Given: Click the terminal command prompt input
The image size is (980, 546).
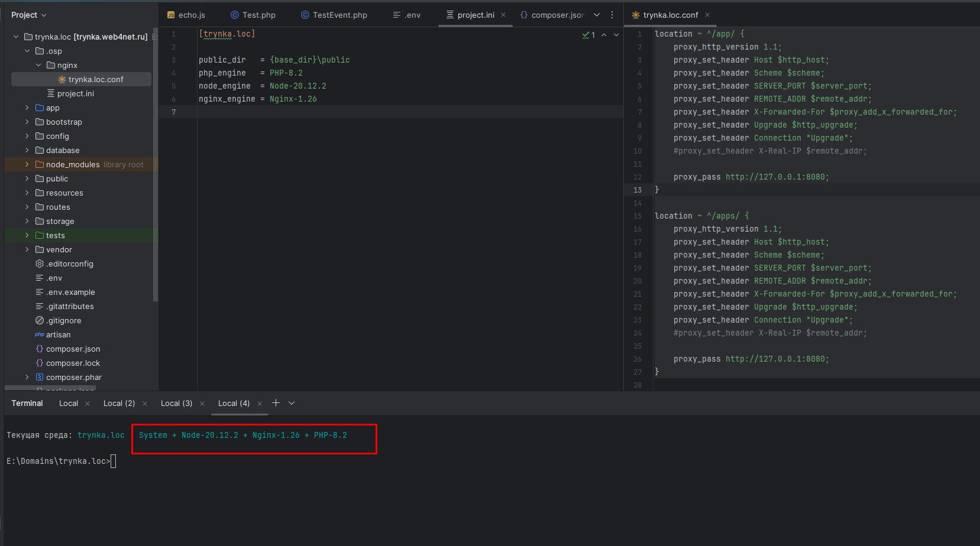Looking at the screenshot, I should pos(114,461).
